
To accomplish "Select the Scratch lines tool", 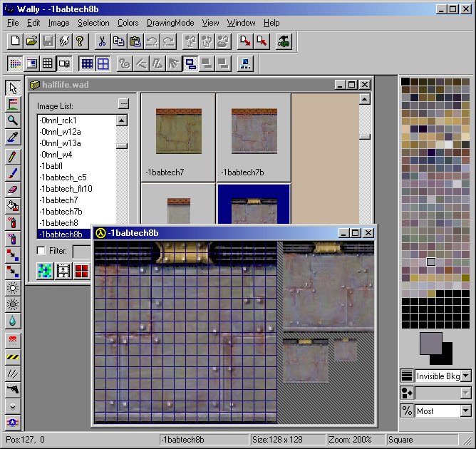I will click(13, 373).
